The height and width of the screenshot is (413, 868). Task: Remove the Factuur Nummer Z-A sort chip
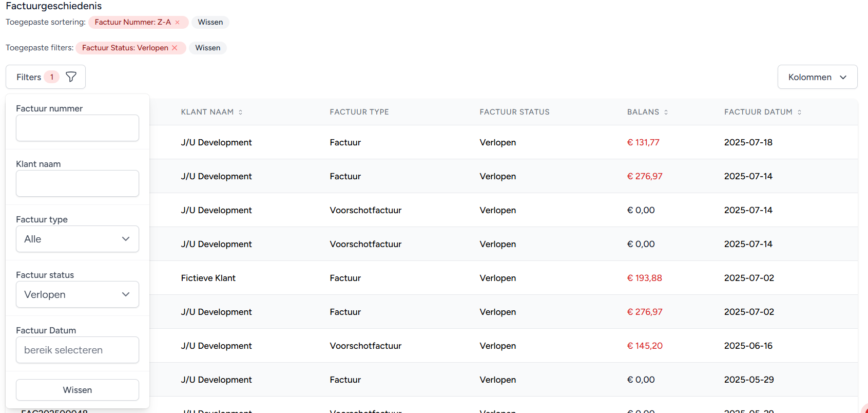coord(178,23)
